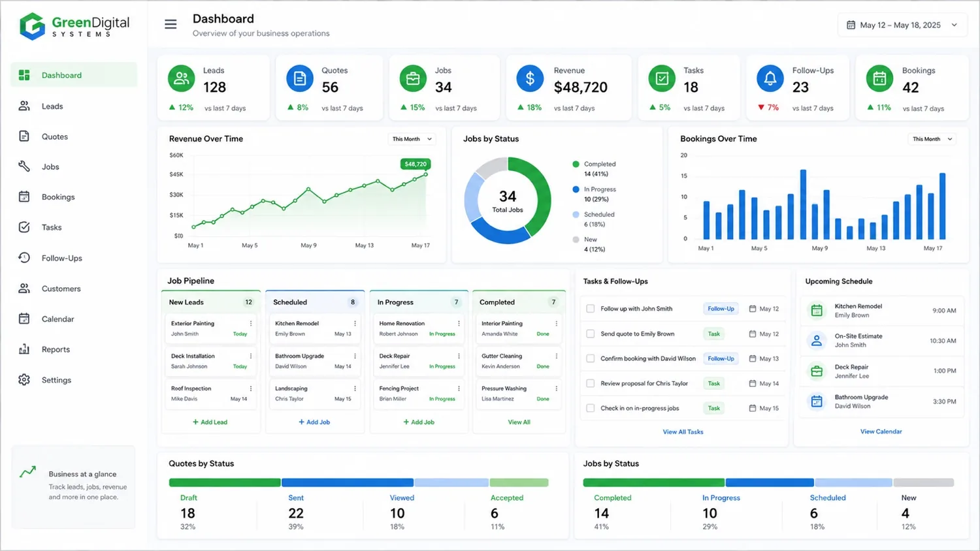The image size is (980, 551).
Task: Click the GreenDigital Systems logo
Action: click(x=74, y=26)
